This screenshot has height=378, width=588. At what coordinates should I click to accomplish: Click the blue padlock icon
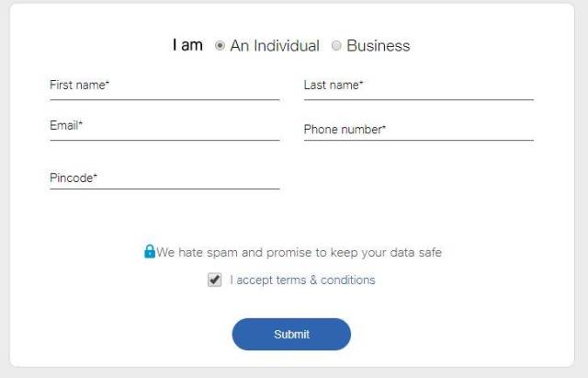tap(150, 251)
